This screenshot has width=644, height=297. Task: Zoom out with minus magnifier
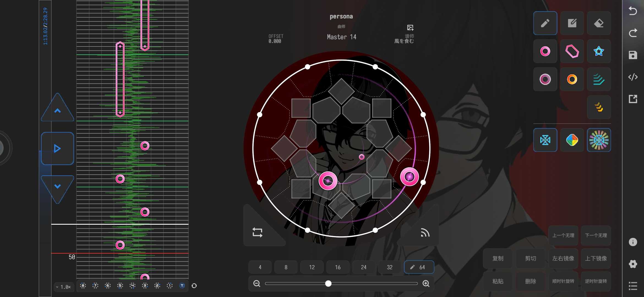pyautogui.click(x=257, y=284)
